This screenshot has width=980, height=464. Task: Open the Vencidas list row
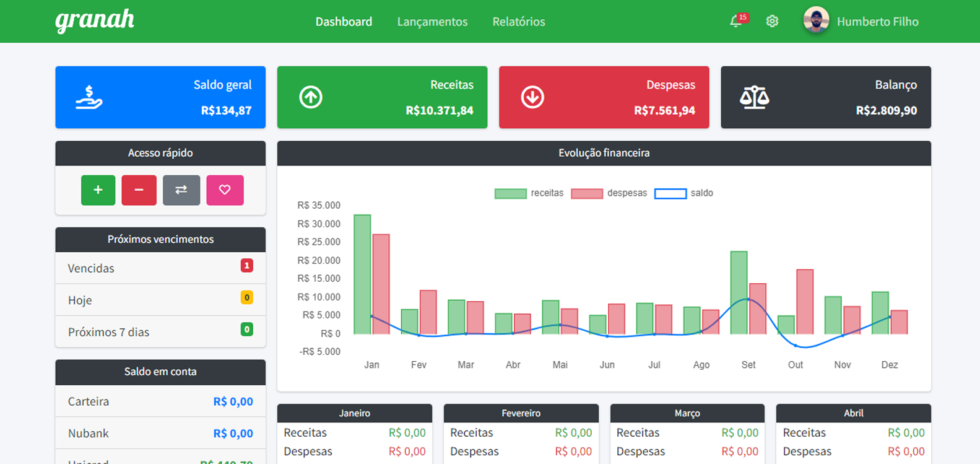(160, 268)
